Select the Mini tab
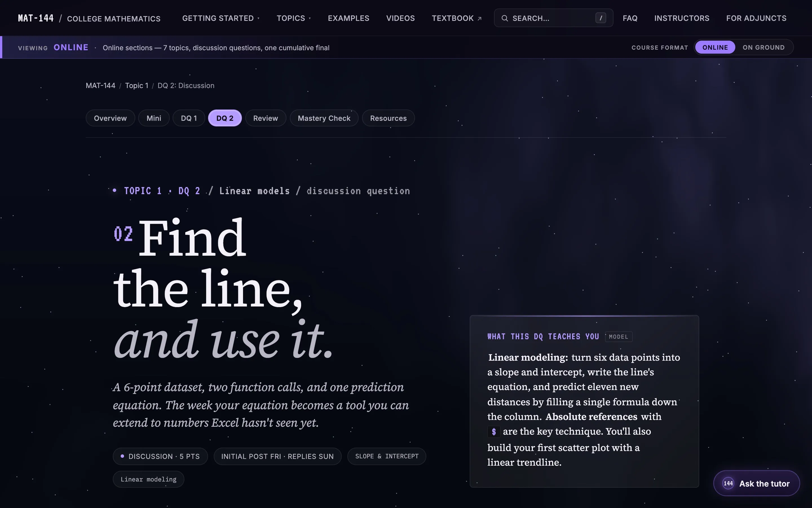 154,118
